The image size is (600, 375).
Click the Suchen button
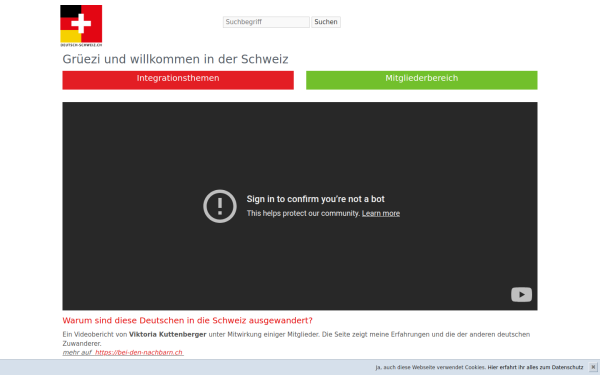[x=326, y=22]
